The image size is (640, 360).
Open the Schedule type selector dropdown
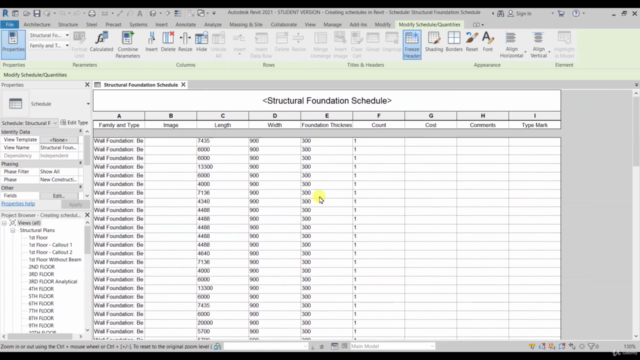click(88, 104)
